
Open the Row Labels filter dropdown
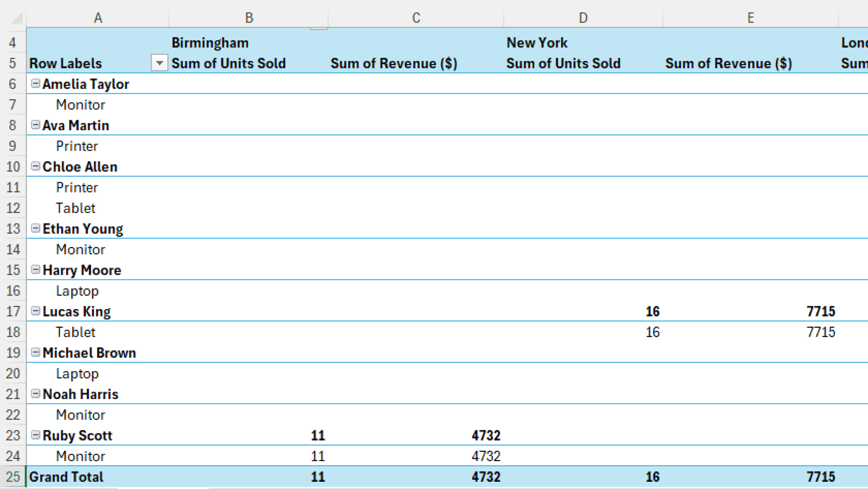coord(159,63)
